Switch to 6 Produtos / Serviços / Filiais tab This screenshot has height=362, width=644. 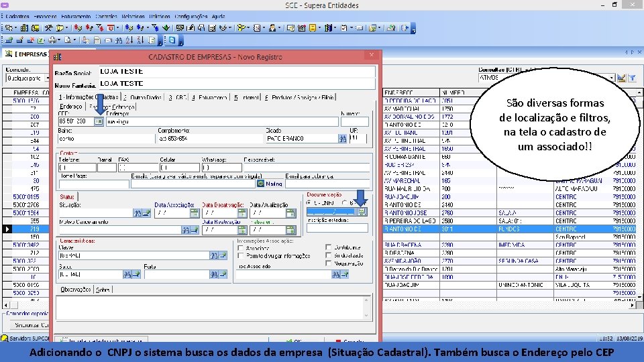(299, 97)
